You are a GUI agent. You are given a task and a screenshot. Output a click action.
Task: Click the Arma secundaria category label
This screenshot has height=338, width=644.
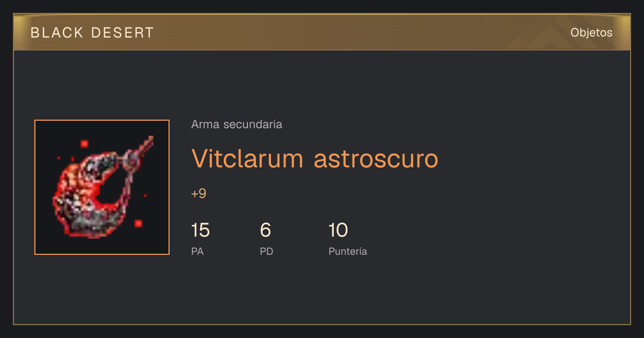(237, 124)
